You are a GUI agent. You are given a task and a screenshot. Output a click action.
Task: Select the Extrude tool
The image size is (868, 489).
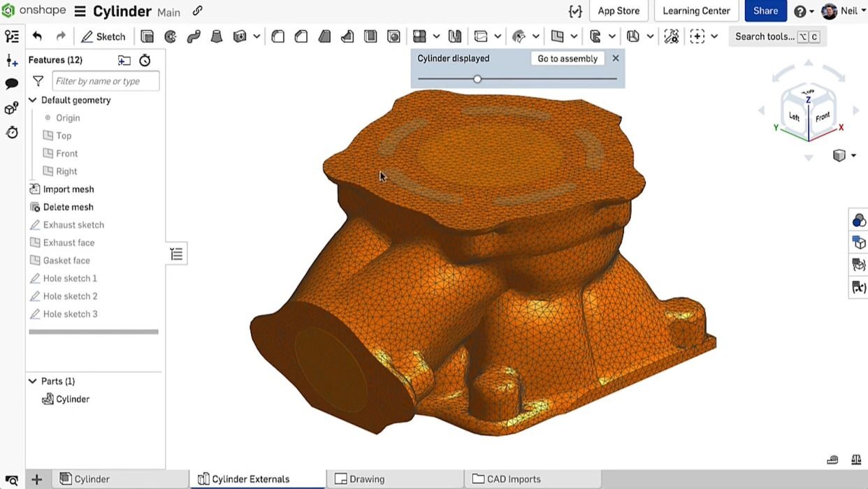click(x=147, y=36)
